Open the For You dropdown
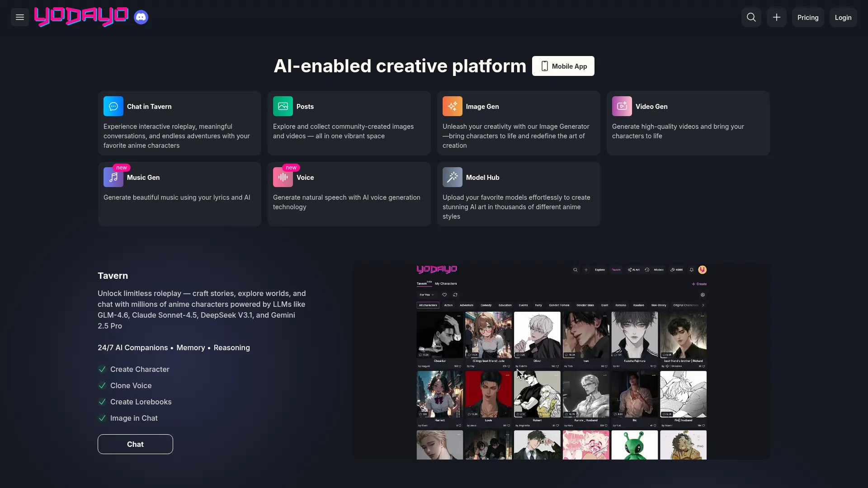Image resolution: width=868 pixels, height=488 pixels. 426,295
